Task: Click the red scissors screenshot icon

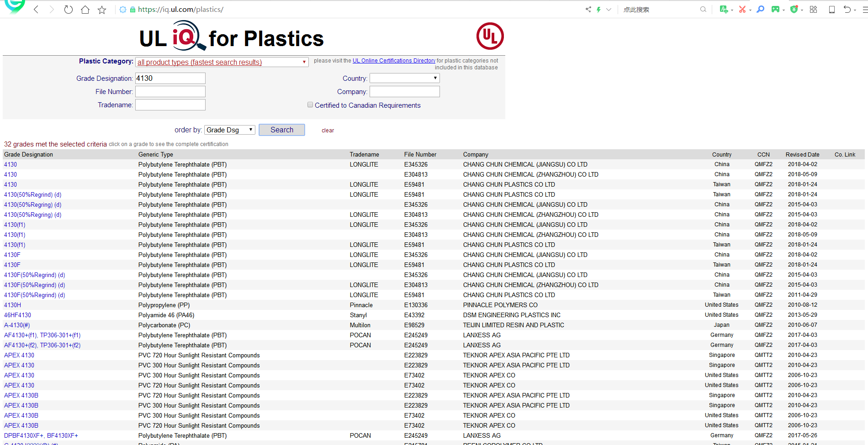Action: tap(742, 9)
